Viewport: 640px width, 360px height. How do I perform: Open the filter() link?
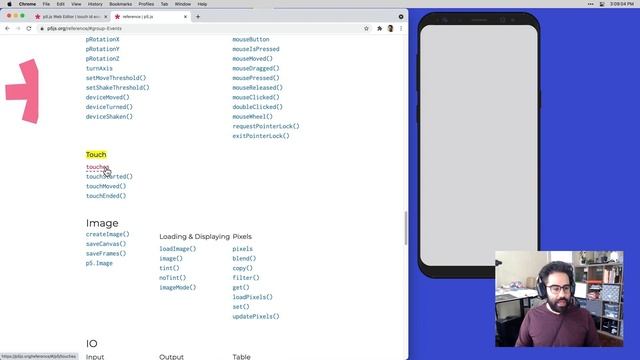(x=246, y=278)
